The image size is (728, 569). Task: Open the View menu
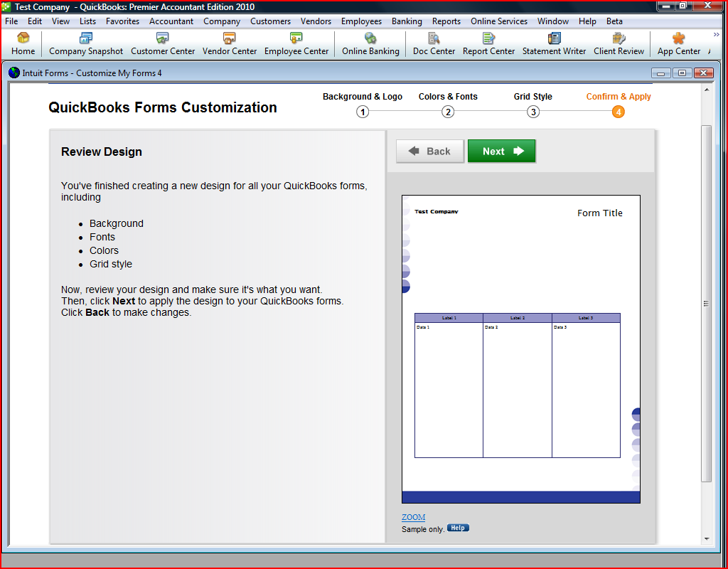tap(60, 21)
